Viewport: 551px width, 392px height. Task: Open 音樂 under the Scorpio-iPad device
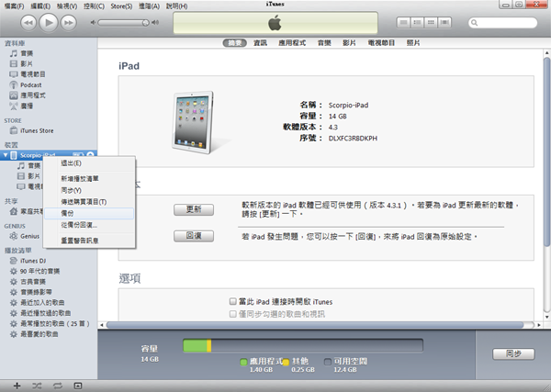pyautogui.click(x=34, y=165)
